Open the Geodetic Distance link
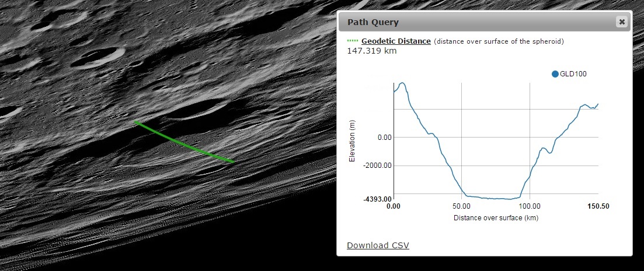644x271 pixels. tap(396, 41)
